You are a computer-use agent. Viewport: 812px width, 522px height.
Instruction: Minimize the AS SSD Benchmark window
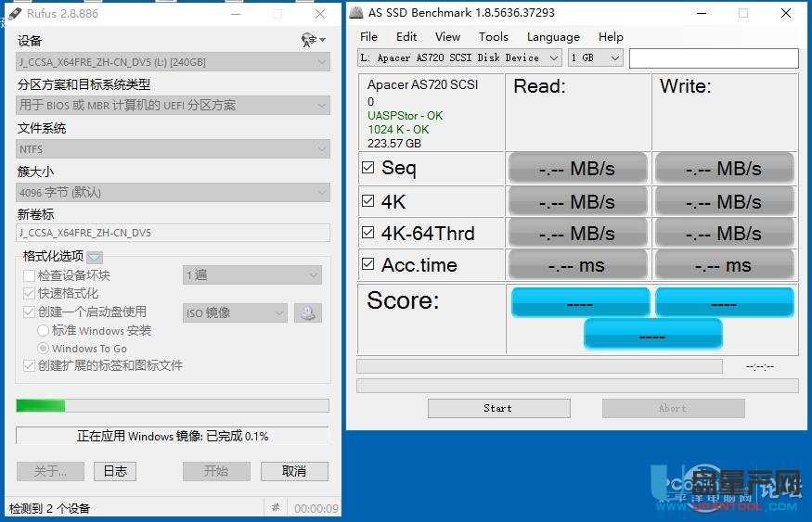[x=702, y=14]
